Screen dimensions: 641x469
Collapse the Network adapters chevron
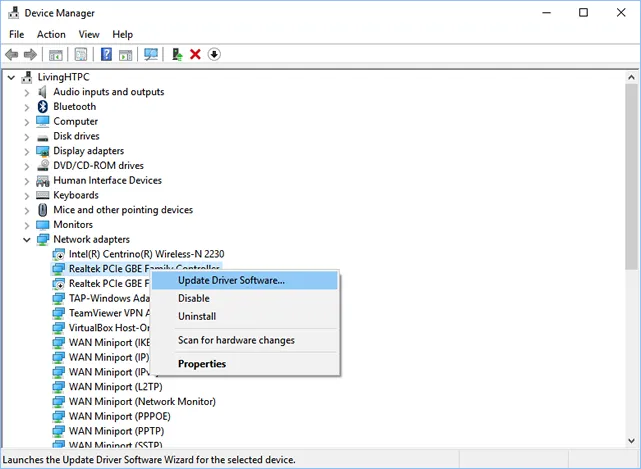pos(27,240)
